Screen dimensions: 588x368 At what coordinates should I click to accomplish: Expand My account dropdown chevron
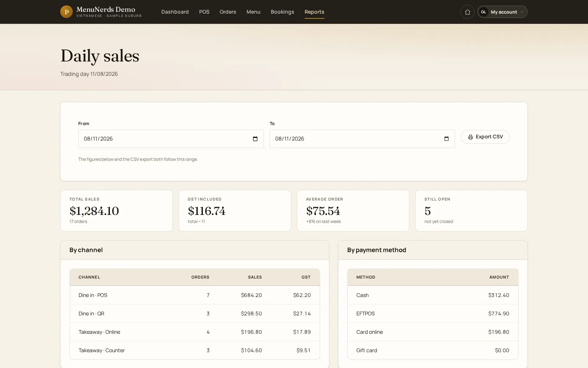(522, 12)
